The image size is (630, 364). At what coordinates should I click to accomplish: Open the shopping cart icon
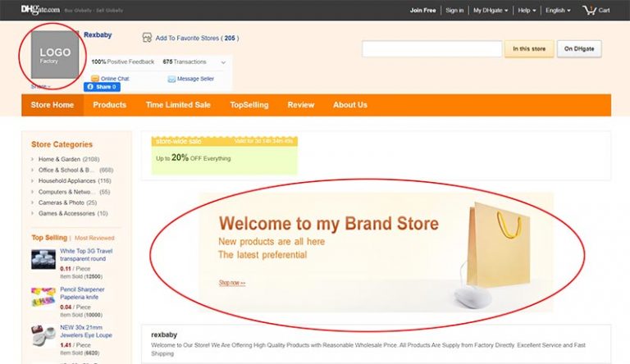click(589, 10)
